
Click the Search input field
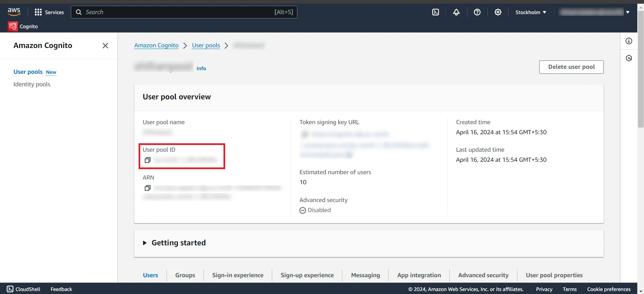point(184,12)
